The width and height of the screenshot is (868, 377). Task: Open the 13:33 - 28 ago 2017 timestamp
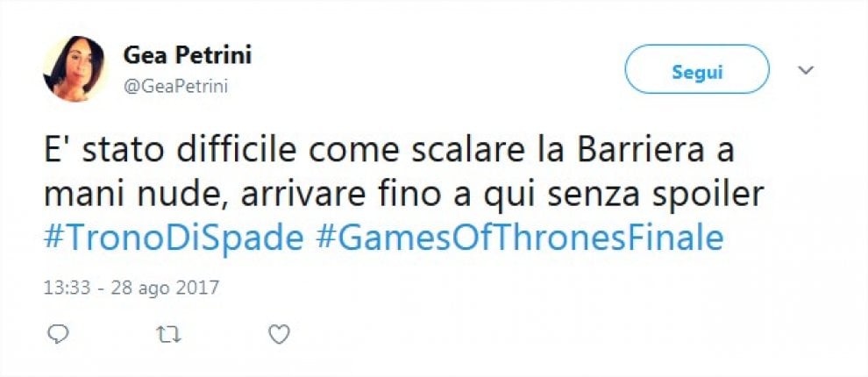(x=132, y=288)
